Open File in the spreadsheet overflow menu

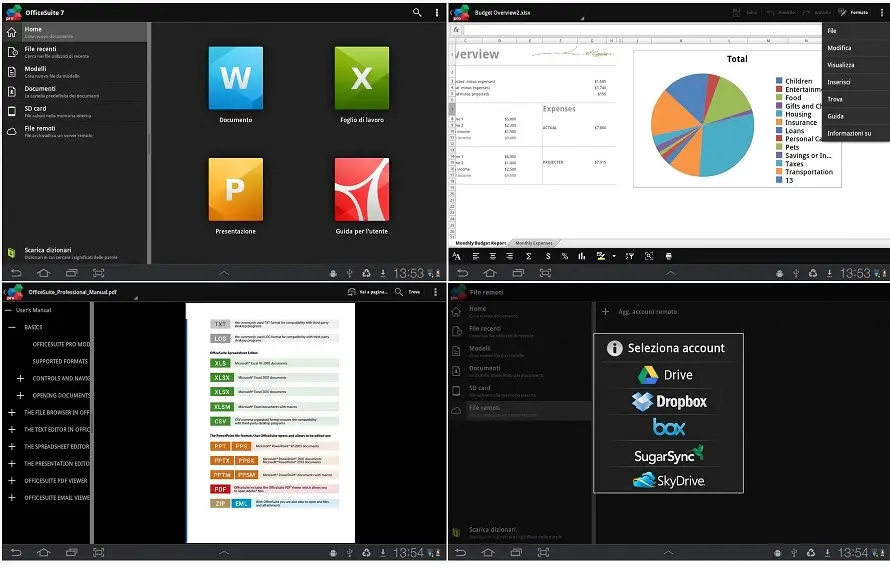click(x=856, y=31)
